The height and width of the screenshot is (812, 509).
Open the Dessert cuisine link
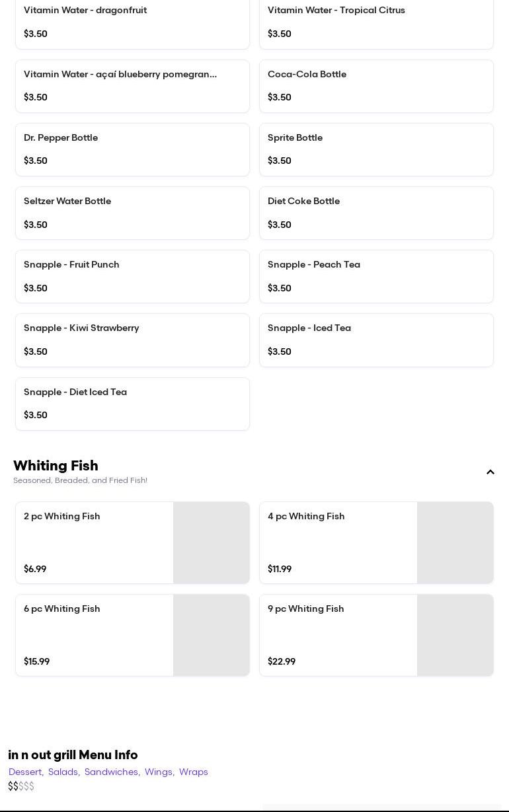[x=25, y=772]
